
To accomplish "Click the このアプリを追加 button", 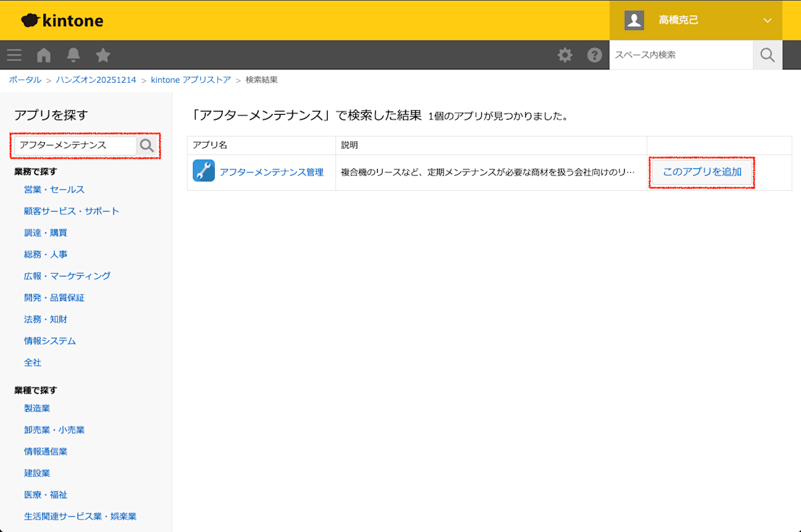I will (701, 172).
